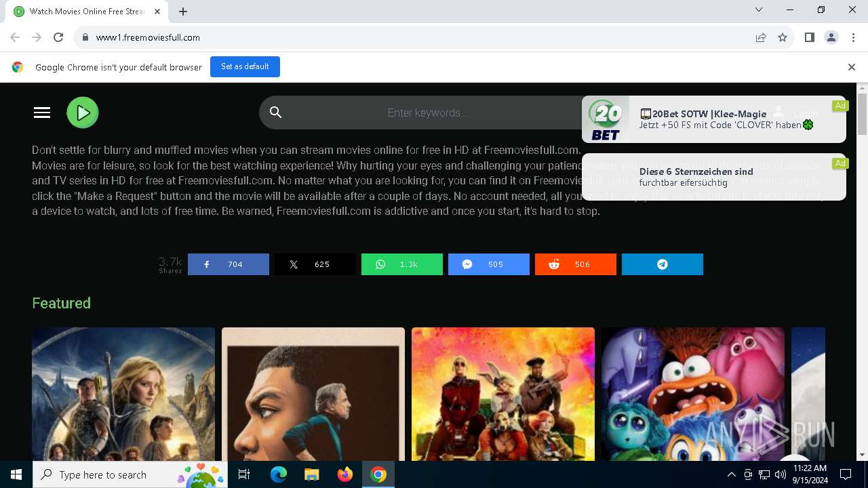Open the 20Bet SOTW ad notification
The image size is (868, 488).
[x=714, y=119]
